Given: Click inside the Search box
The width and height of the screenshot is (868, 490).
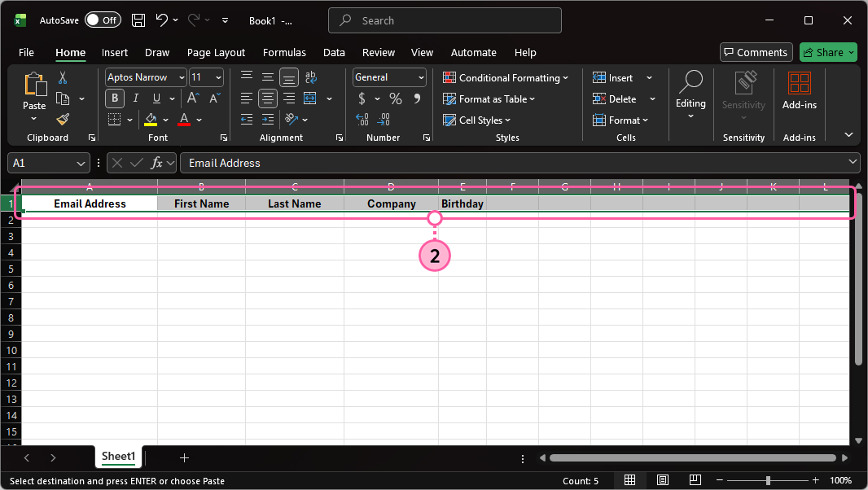Looking at the screenshot, I should [x=445, y=20].
